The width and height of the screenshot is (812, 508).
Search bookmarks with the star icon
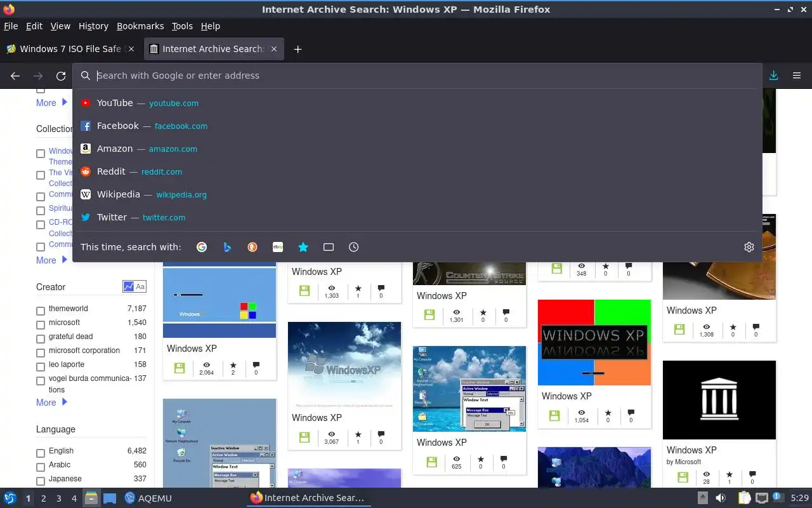click(303, 247)
